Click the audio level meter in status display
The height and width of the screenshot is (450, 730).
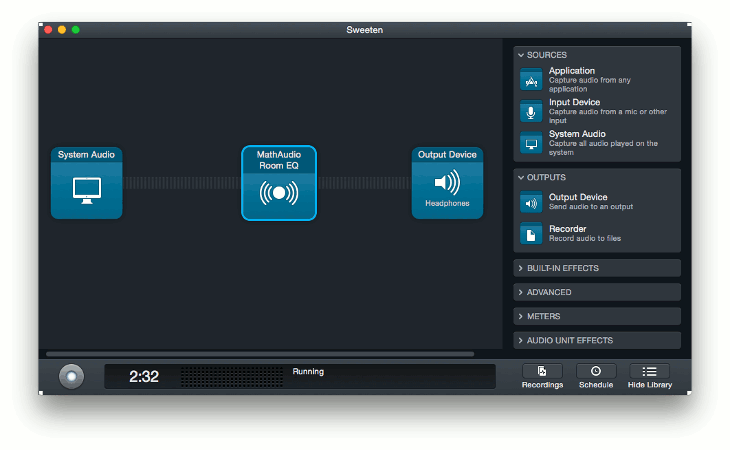231,376
